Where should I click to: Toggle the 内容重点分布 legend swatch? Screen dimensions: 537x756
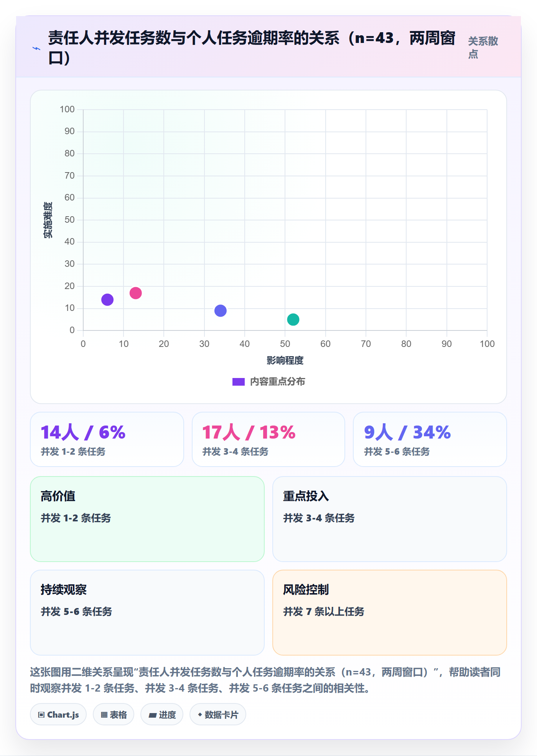point(239,382)
